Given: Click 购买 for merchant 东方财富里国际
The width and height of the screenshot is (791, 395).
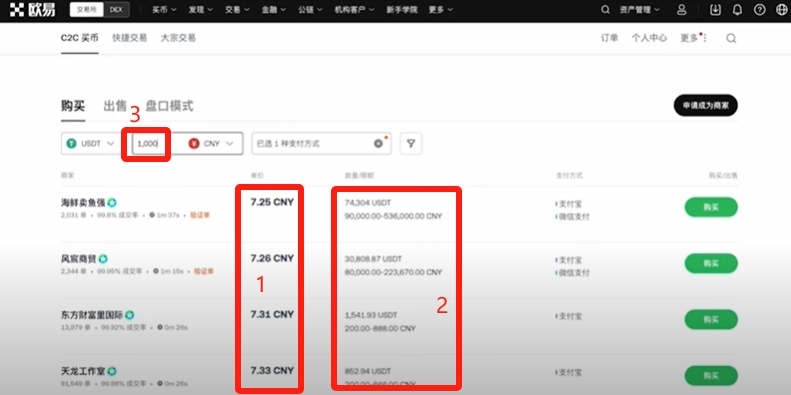Looking at the screenshot, I should 711,320.
